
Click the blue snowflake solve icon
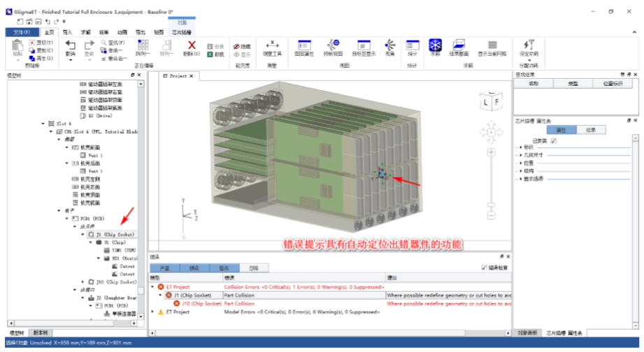[435, 45]
